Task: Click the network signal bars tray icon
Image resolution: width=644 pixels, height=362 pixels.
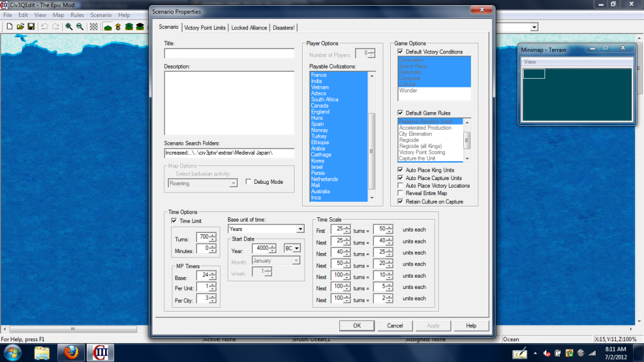Action: coord(592,353)
